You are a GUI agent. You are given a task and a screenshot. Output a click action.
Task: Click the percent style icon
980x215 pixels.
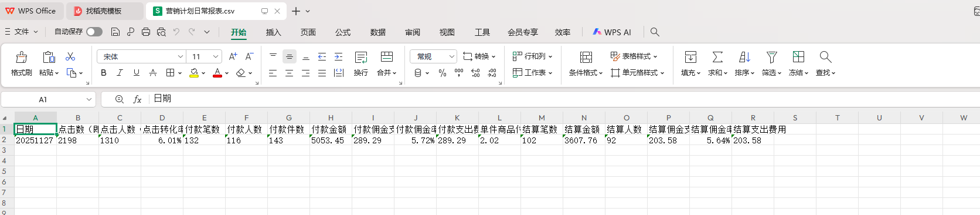click(443, 73)
